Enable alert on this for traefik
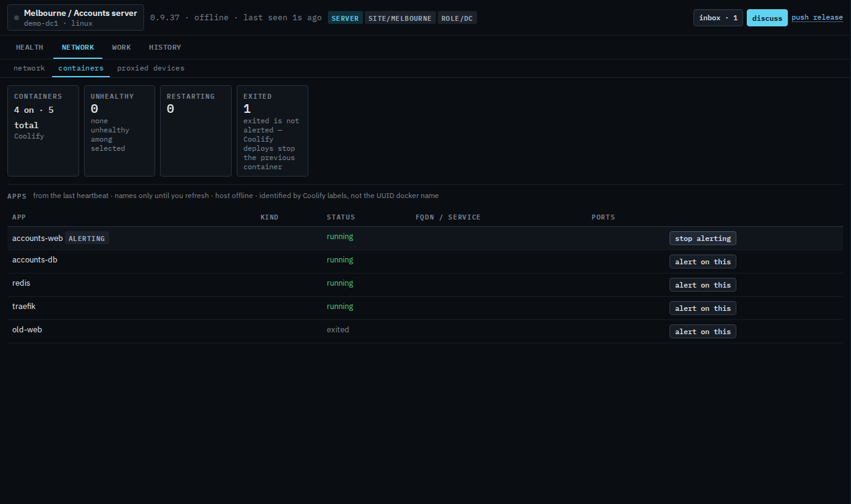This screenshot has width=851, height=504. (x=703, y=308)
